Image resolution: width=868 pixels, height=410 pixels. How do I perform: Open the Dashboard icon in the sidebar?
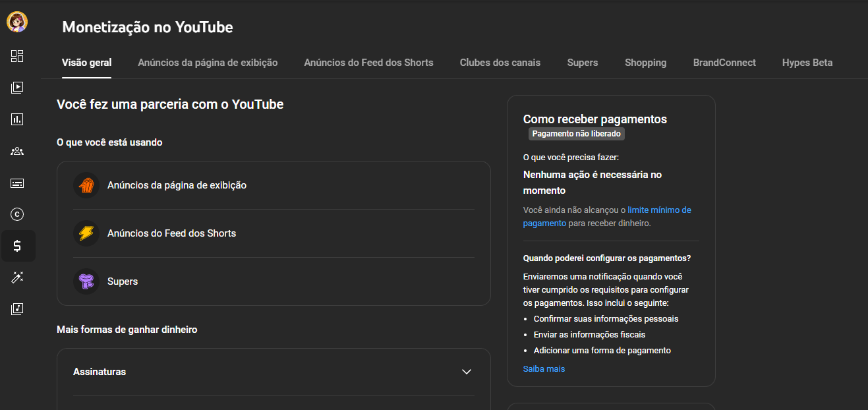click(x=17, y=56)
